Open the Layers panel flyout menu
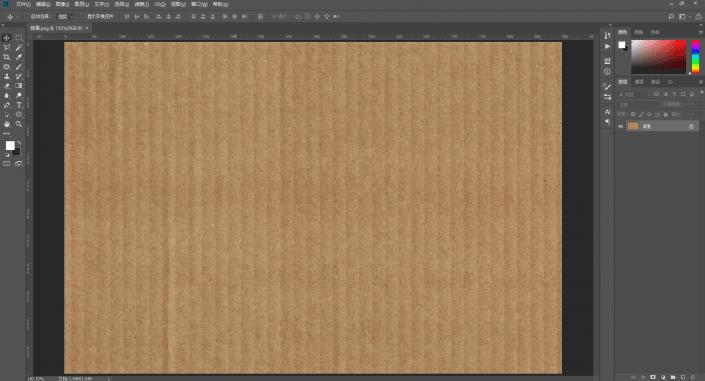Viewport: 705px width, 381px height. point(701,82)
